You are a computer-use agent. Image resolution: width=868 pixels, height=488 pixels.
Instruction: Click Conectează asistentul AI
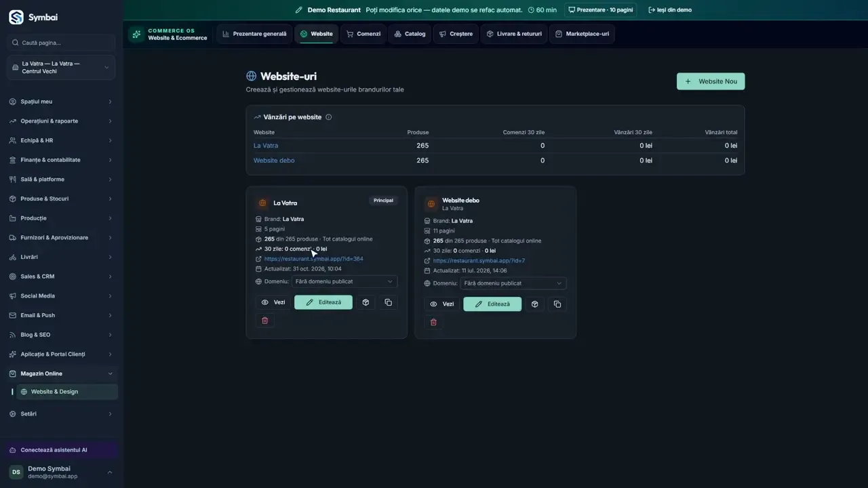pyautogui.click(x=61, y=450)
